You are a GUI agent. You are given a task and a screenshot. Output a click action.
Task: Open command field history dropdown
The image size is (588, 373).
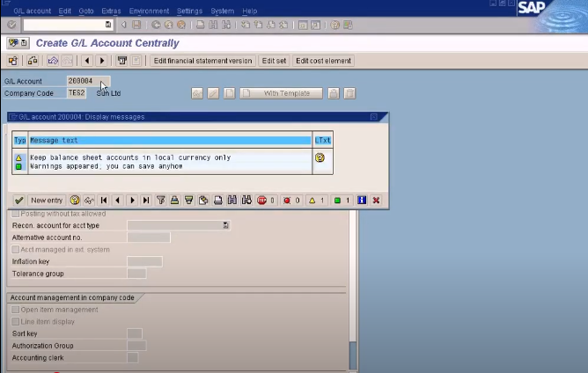(x=108, y=25)
